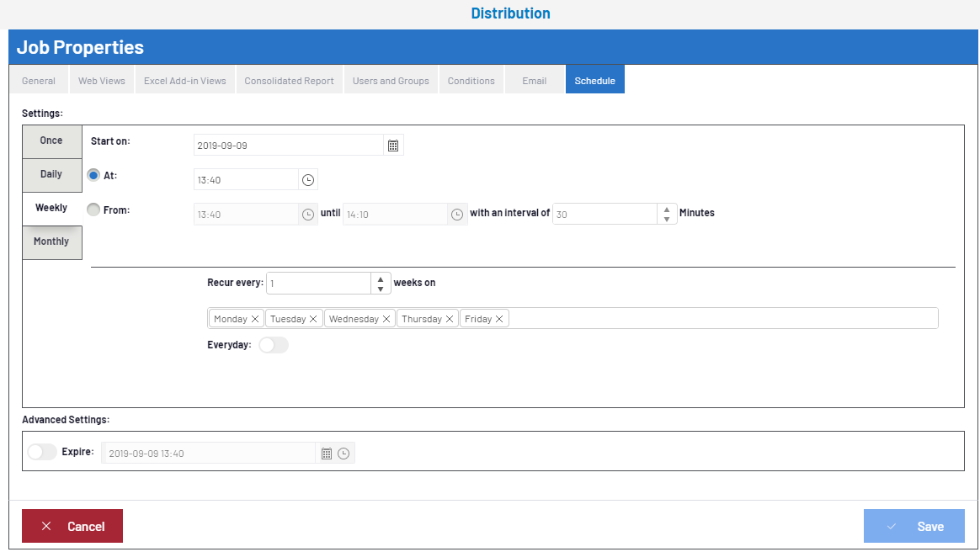Remove the Monday tag
This screenshot has width=980, height=552.
[x=255, y=319]
